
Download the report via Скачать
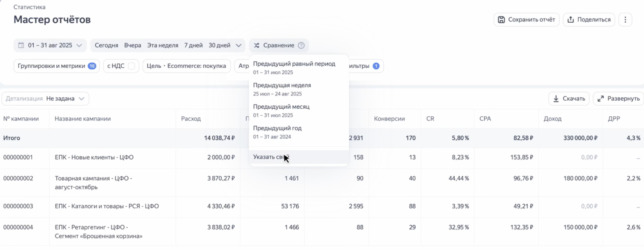pos(569,98)
